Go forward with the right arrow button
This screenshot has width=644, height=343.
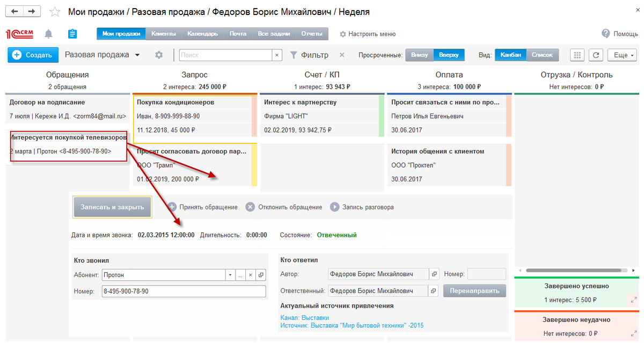(x=32, y=11)
